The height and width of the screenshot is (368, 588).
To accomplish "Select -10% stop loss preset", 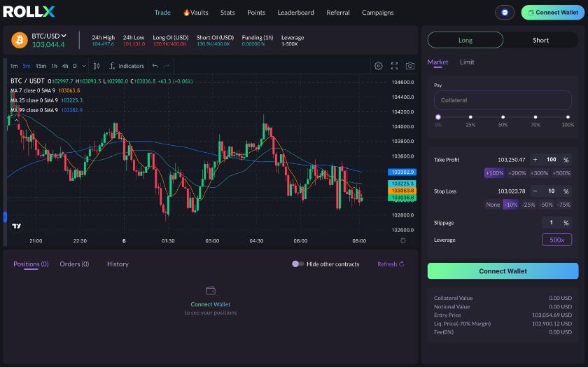I will pos(511,205).
